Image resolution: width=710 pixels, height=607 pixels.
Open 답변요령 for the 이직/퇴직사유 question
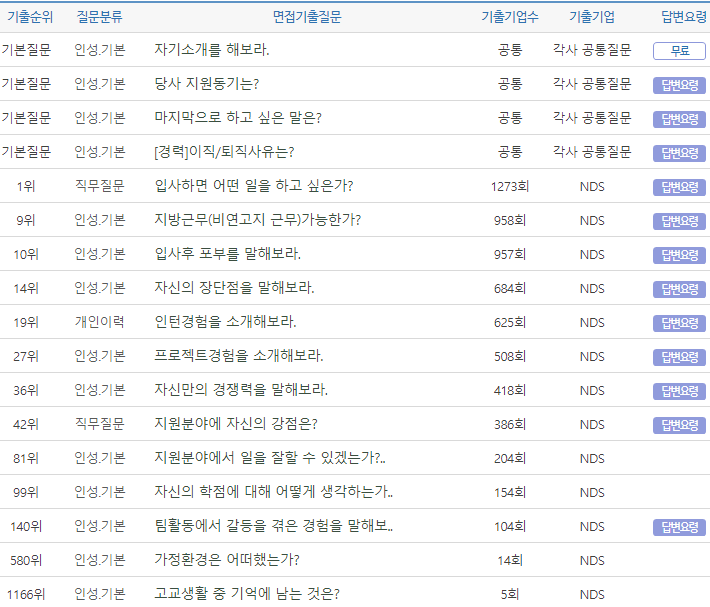click(679, 153)
